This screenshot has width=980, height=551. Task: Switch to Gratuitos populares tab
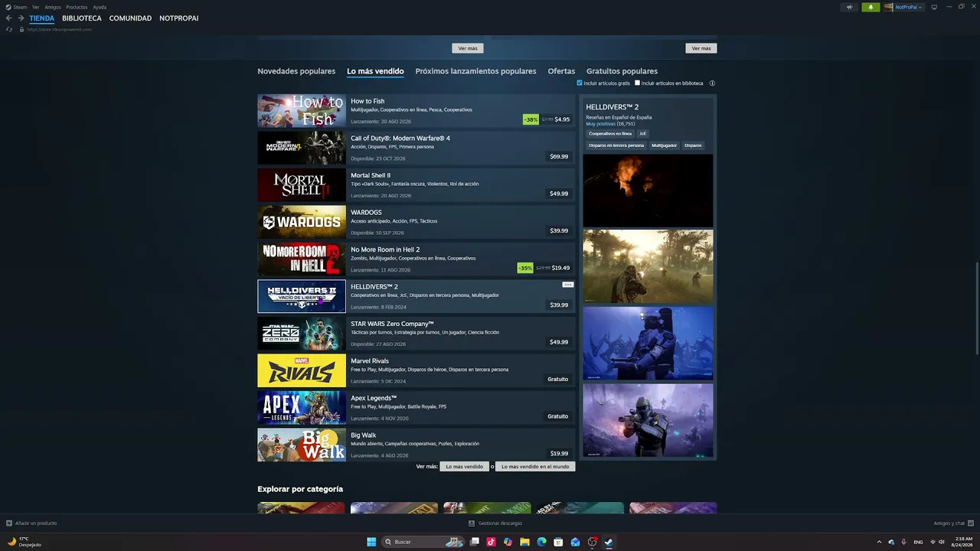coord(622,71)
